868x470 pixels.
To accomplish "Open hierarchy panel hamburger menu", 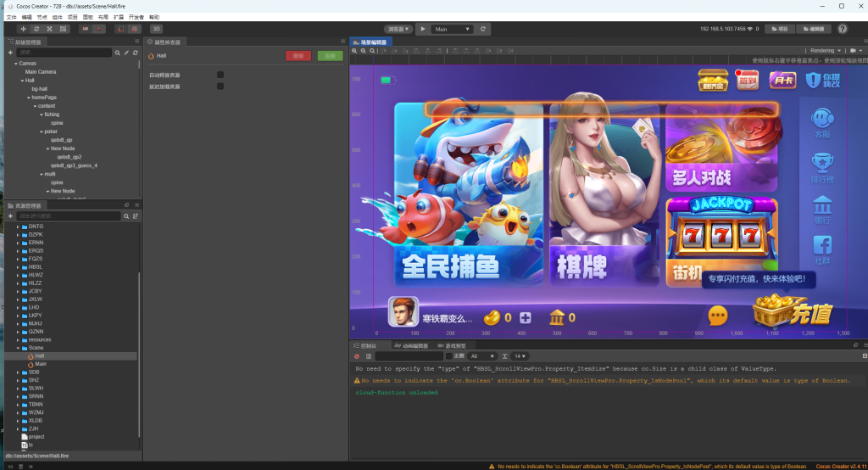I will pos(136,42).
